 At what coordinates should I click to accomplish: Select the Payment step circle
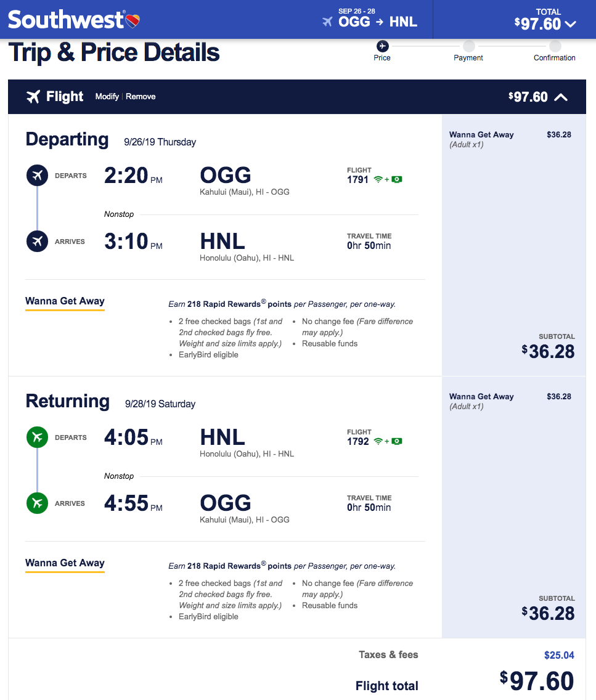pyautogui.click(x=468, y=46)
